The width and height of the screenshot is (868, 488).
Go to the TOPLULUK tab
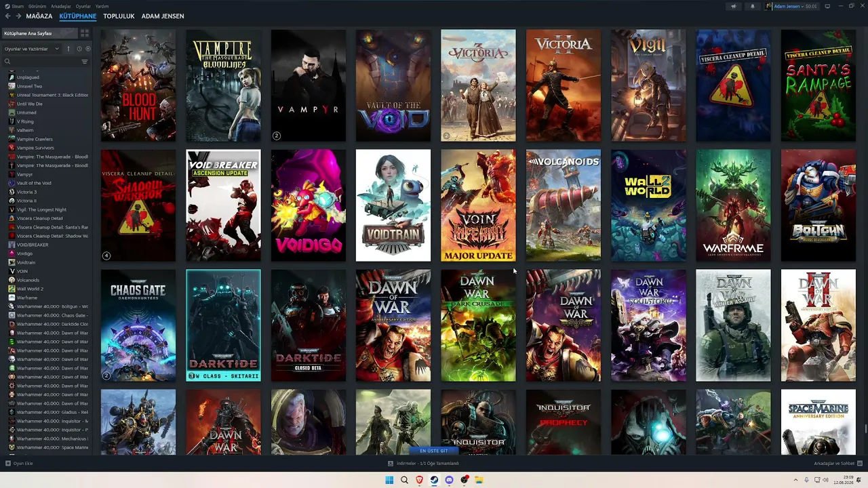click(x=119, y=16)
